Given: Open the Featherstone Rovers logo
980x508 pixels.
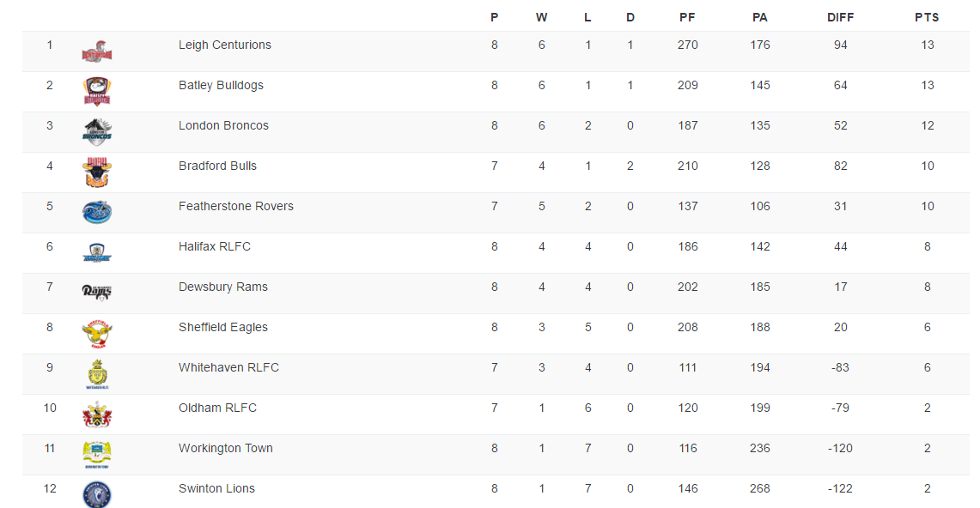Looking at the screenshot, I should (97, 212).
